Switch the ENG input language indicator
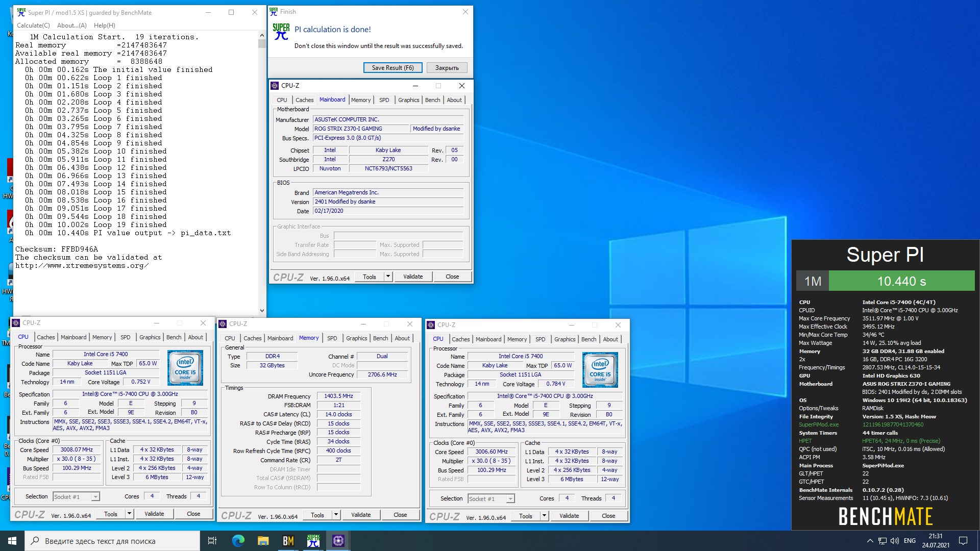 (x=910, y=541)
